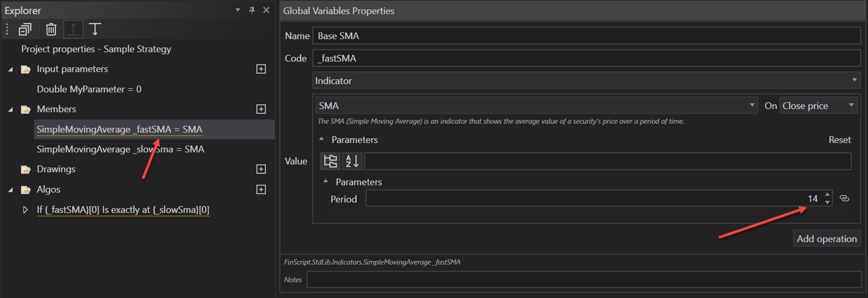Click the Add operation button
Screen dimensions: 868x298
pyautogui.click(x=827, y=239)
